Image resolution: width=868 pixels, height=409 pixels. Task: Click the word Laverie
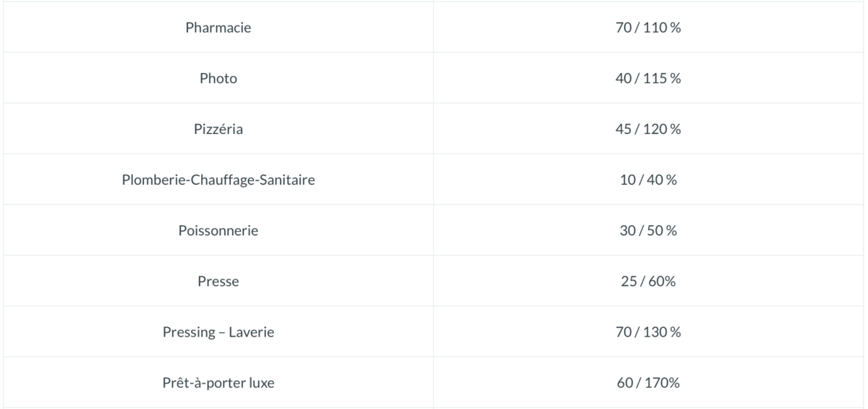(x=252, y=332)
